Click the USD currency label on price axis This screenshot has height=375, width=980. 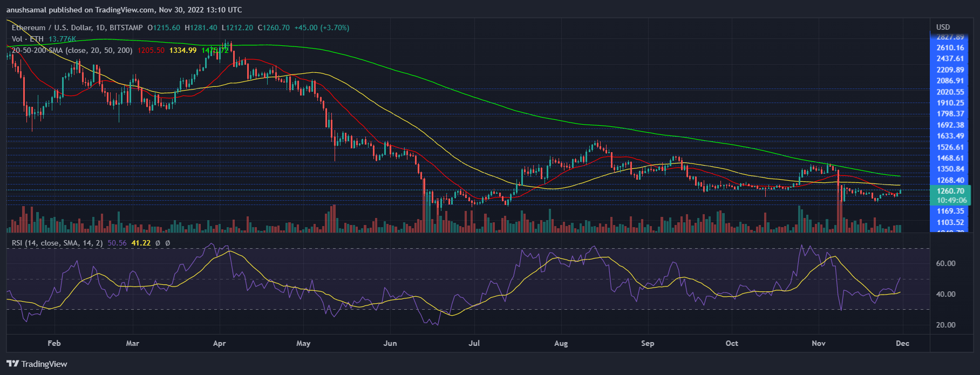943,27
